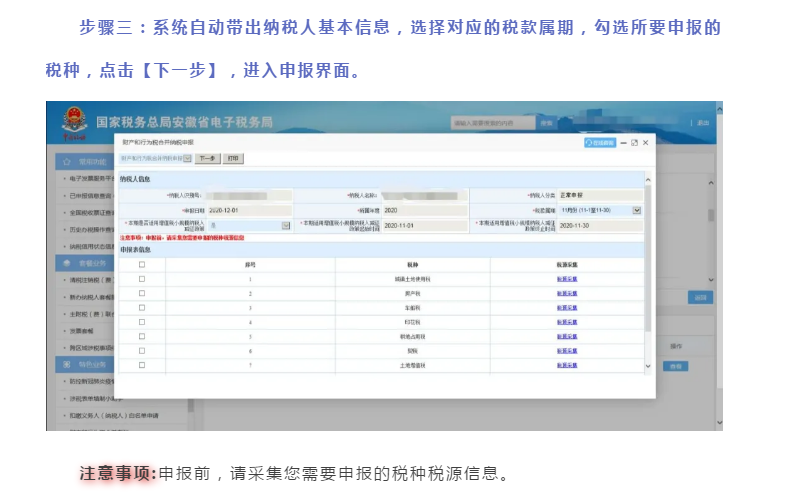Click the dialog's vertical scrollbar track

pos(648,272)
